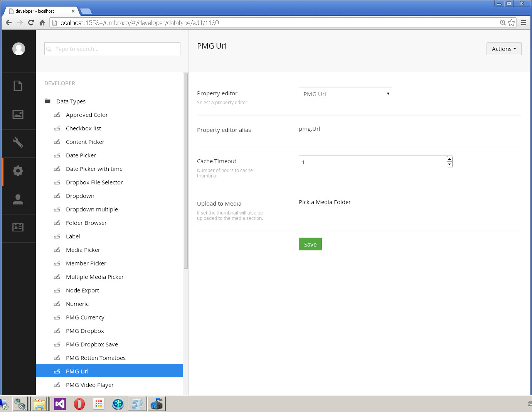Open the blue round taskbar app
Screen dimensions: 532x412
point(118,404)
